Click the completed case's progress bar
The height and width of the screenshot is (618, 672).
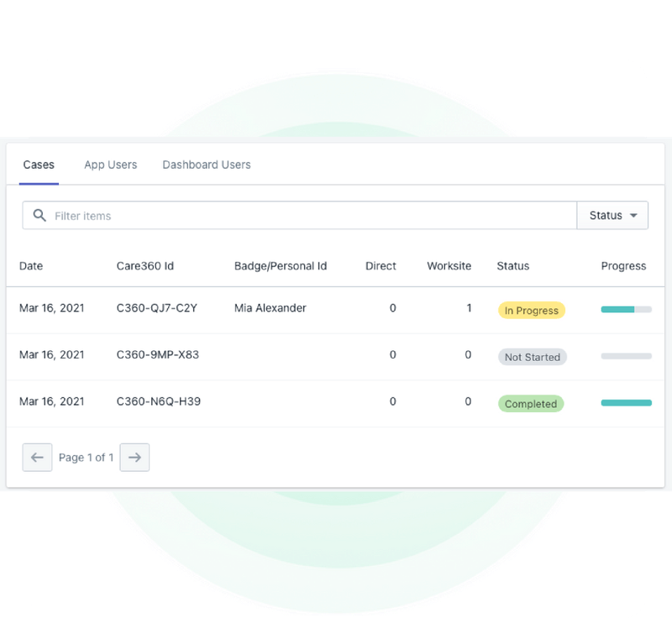coord(623,402)
